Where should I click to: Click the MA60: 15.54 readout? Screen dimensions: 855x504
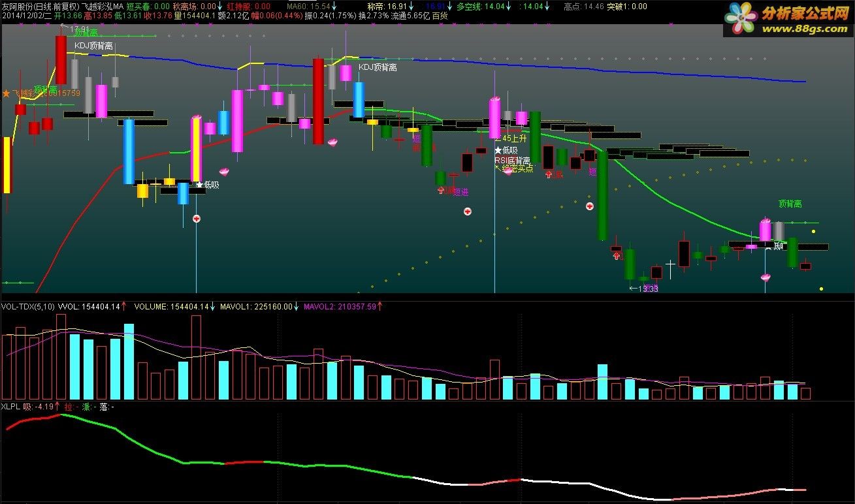coord(308,6)
